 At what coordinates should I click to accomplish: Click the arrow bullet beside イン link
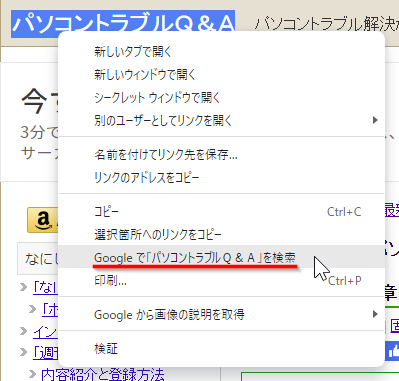point(23,331)
